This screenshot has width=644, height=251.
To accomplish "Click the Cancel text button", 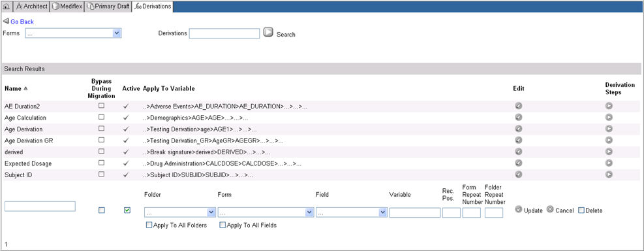I will click(x=564, y=210).
